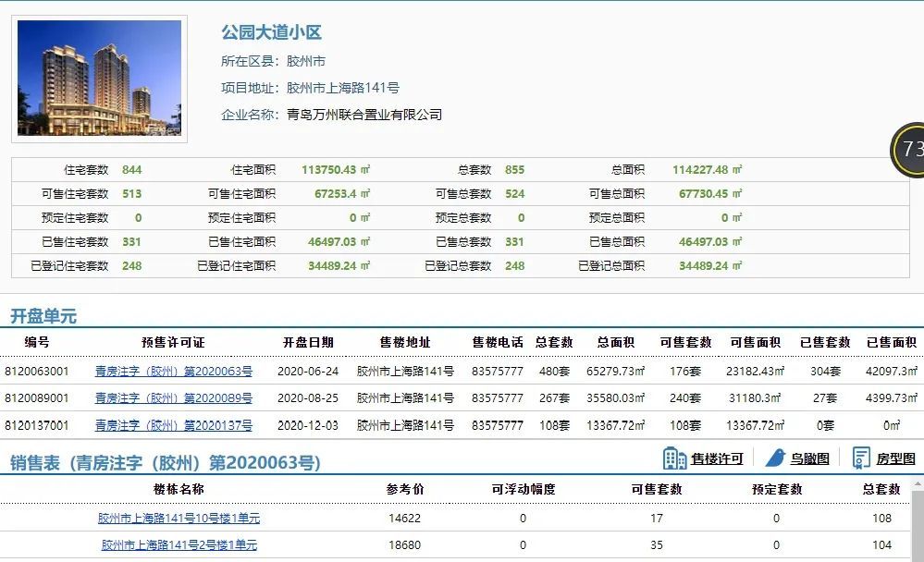Open the 售楼许可 link
Viewport: 924px width, 562px height.
tap(717, 458)
